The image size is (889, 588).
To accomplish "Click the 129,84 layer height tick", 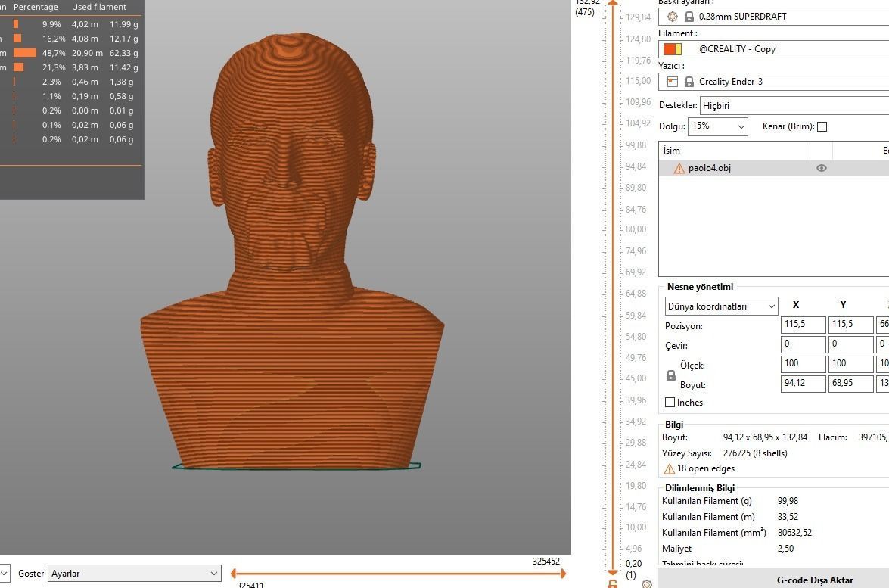I will tap(638, 17).
